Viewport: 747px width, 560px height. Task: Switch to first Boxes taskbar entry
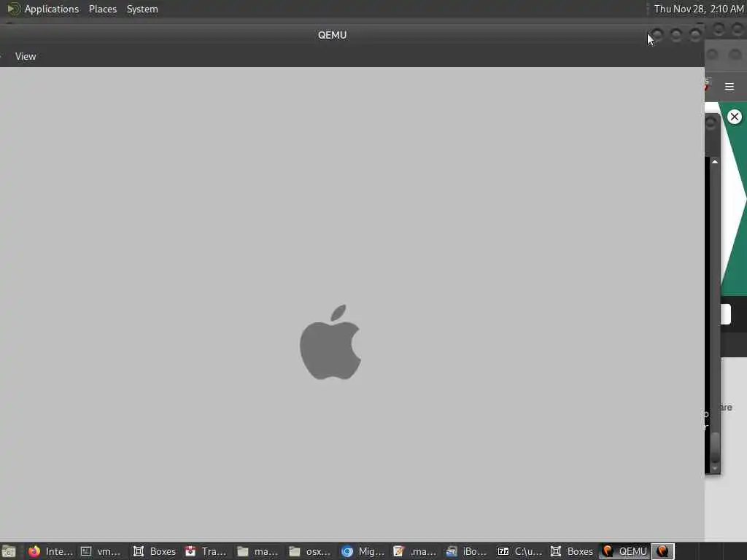tap(155, 551)
